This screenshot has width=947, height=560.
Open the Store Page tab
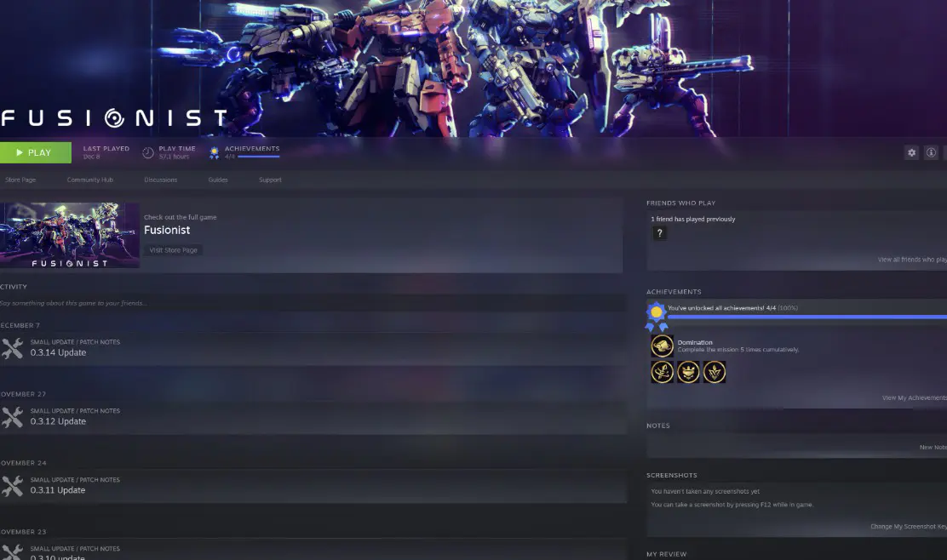coord(20,180)
